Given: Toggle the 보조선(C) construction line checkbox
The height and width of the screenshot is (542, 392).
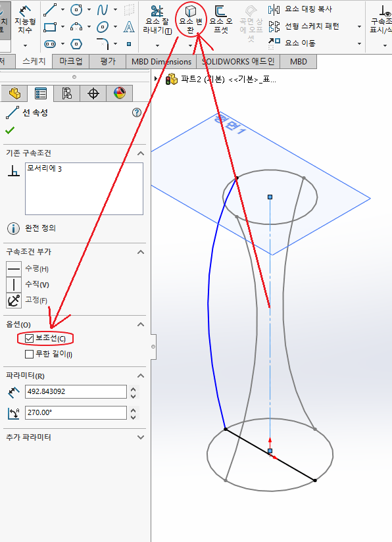Looking at the screenshot, I should pos(30,338).
